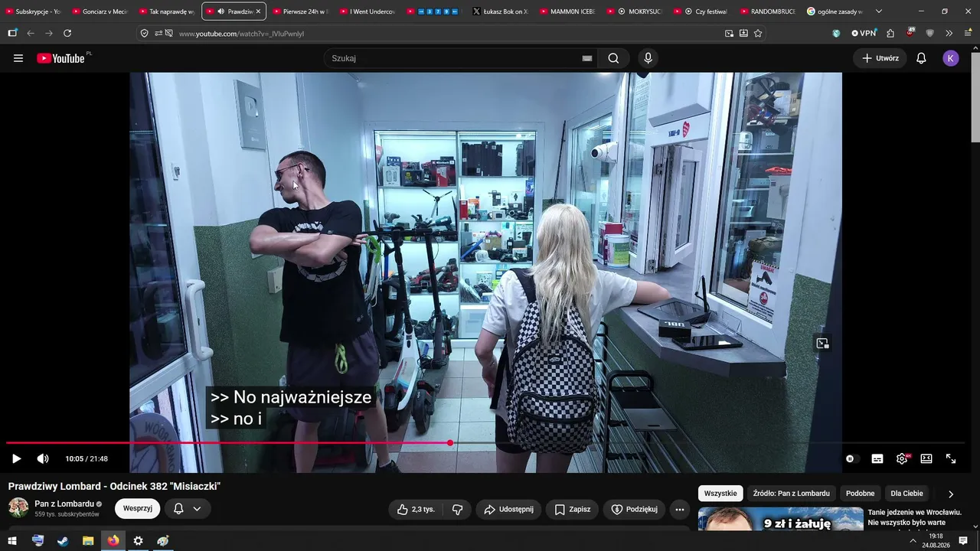
Task: Select the Źródło: Pan z Lombardu chip
Action: pos(792,494)
